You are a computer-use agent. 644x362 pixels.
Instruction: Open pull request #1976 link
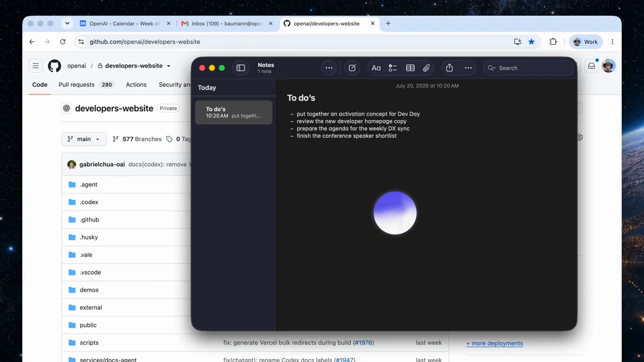pos(363,343)
